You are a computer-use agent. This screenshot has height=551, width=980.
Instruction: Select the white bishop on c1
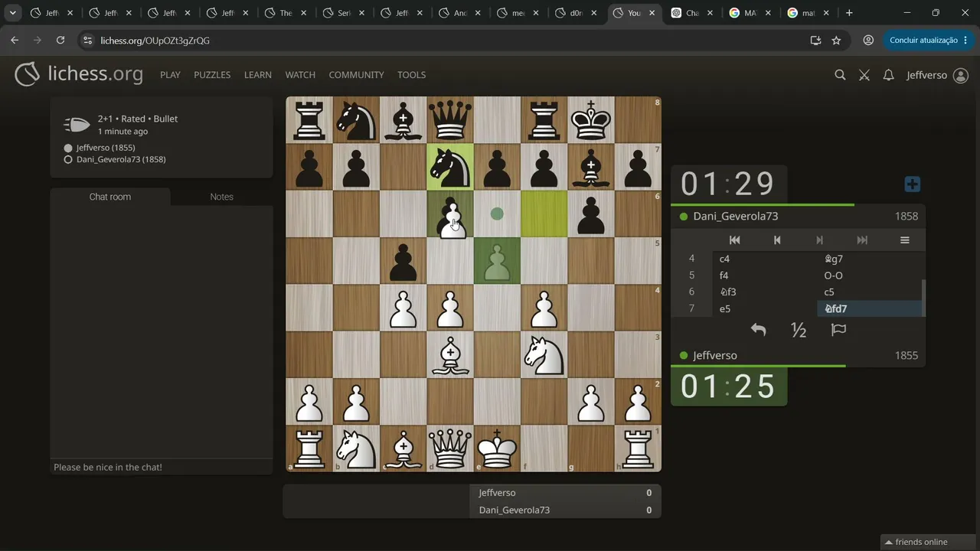tap(403, 448)
